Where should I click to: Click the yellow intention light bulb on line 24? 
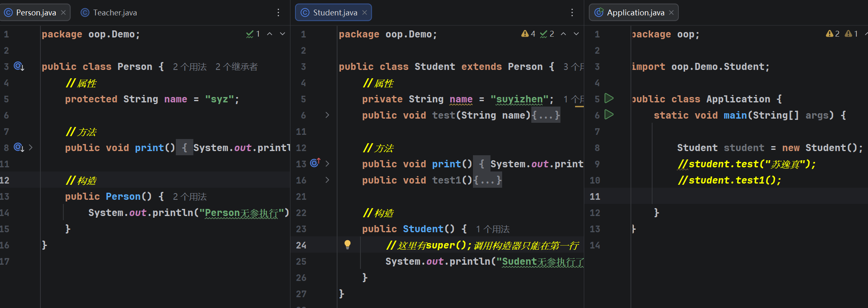[348, 245]
